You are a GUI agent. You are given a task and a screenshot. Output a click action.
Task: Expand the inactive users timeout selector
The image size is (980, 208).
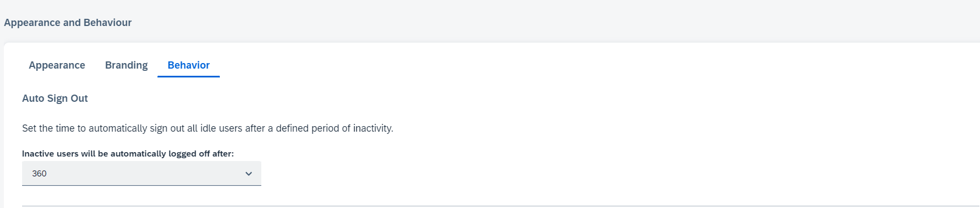[141, 174]
